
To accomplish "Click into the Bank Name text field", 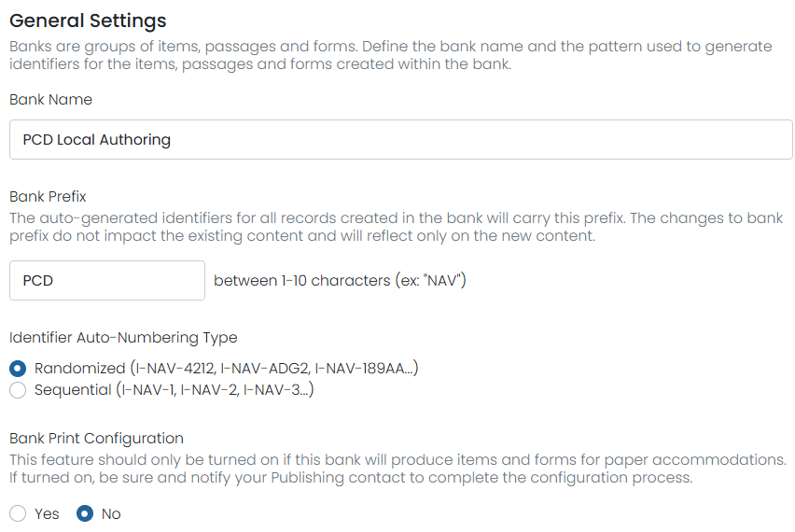I will 400,139.
